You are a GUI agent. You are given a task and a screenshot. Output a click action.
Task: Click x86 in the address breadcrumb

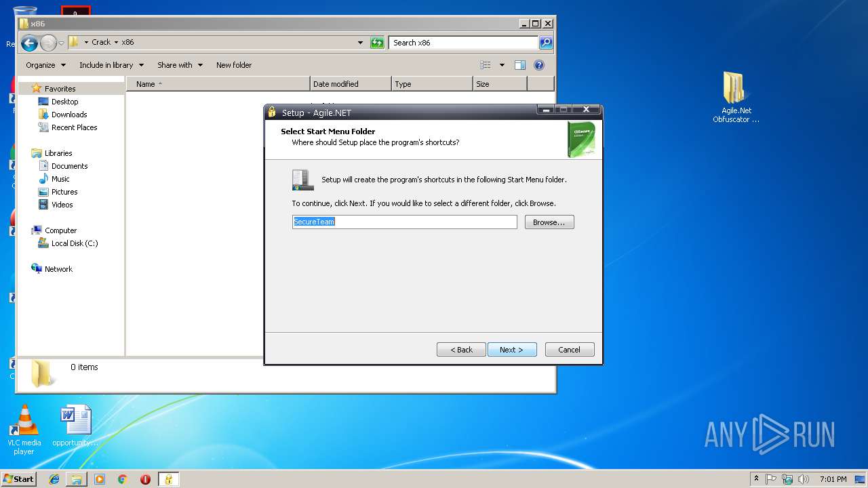click(127, 42)
